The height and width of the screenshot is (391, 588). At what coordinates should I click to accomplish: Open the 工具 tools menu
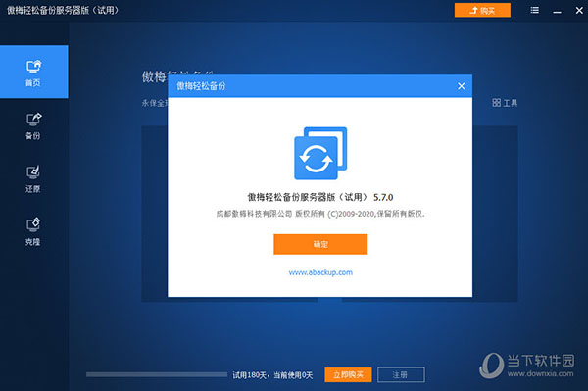[x=505, y=103]
